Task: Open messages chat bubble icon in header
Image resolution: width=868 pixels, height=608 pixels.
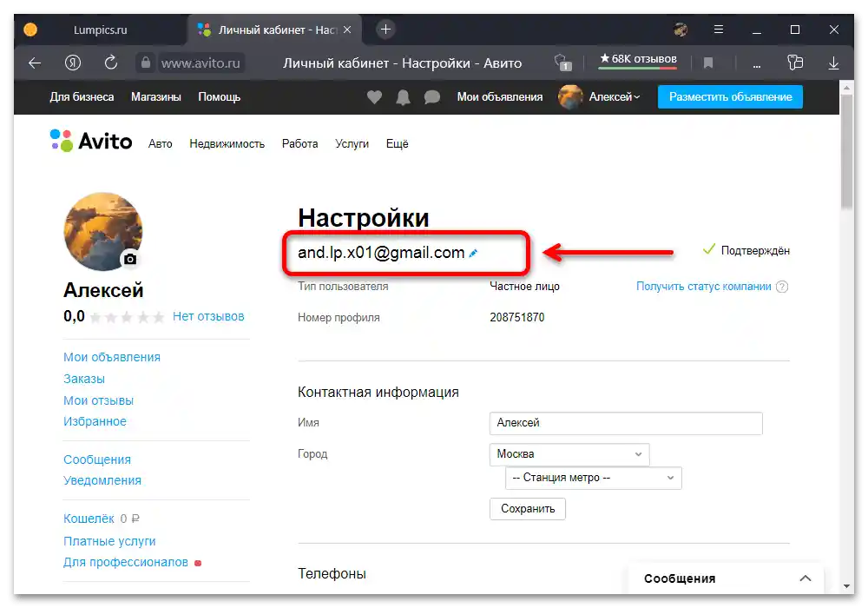Action: [x=431, y=97]
